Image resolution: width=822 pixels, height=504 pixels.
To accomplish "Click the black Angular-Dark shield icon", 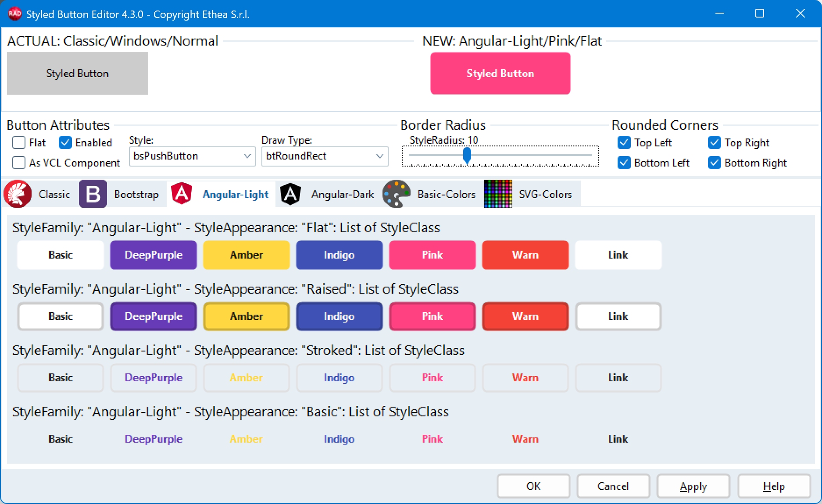I will [x=290, y=194].
